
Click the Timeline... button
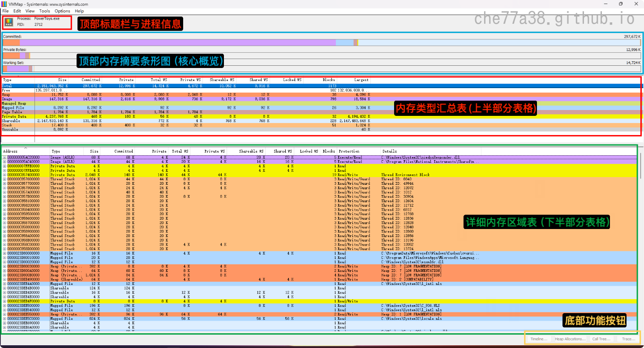539,339
